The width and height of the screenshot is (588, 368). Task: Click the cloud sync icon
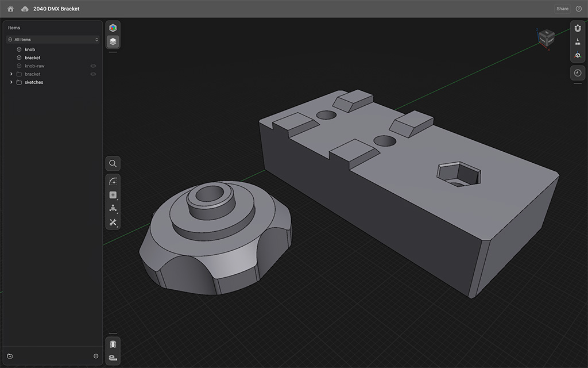[25, 9]
